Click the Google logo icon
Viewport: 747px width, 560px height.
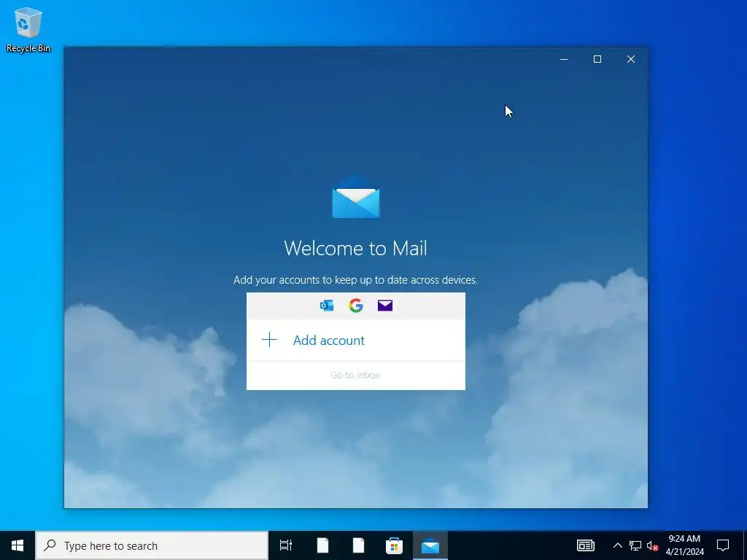(356, 306)
